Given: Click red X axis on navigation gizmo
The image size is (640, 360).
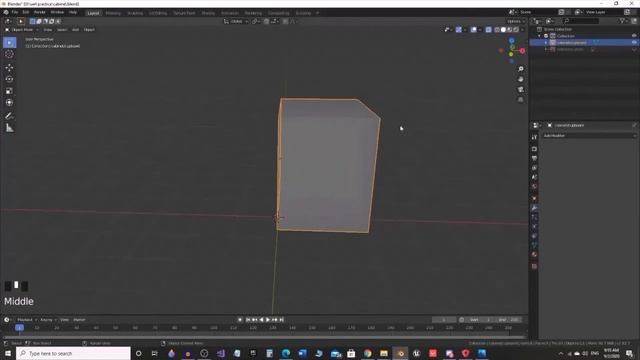Looking at the screenshot, I should pos(522,51).
